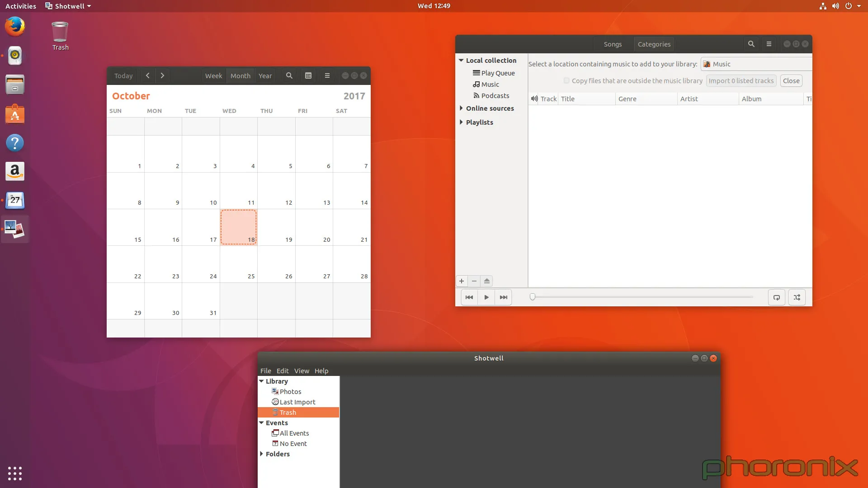Screen dimensions: 868x488
Task: Check copy files outside music library
Action: pos(566,80)
